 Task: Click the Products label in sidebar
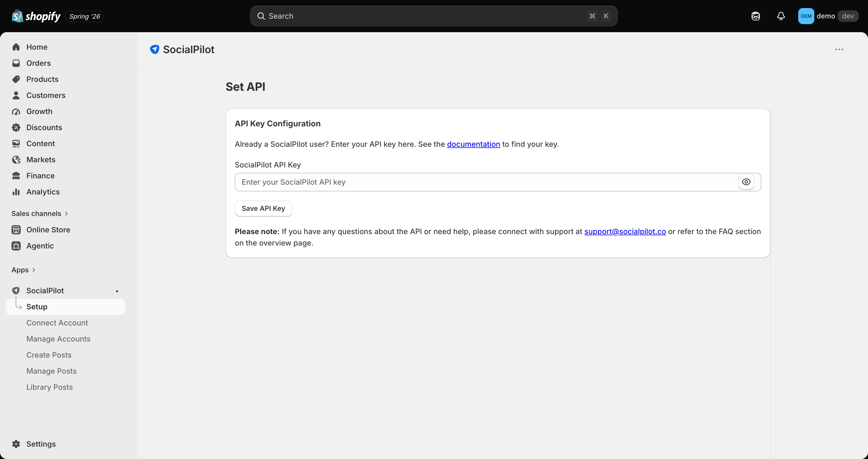tap(42, 79)
